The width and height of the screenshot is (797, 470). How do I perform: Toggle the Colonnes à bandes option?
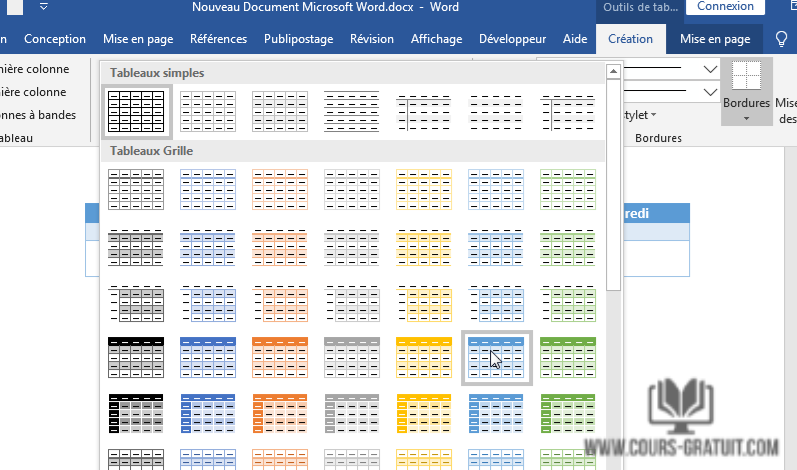pos(38,115)
